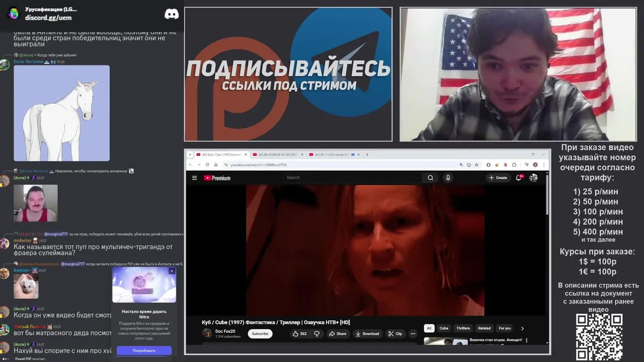This screenshot has height=362, width=644.
Task: Click username kekon in chat
Action: (22, 270)
